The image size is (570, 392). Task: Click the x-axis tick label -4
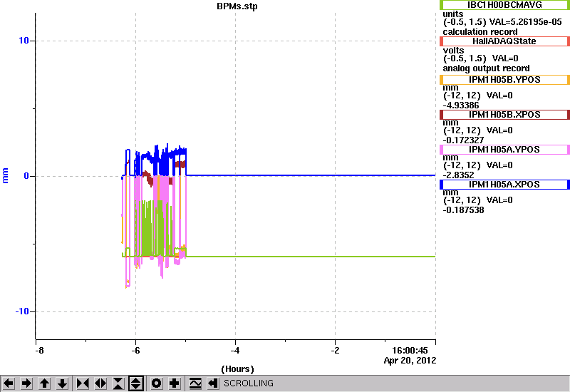pos(235,351)
